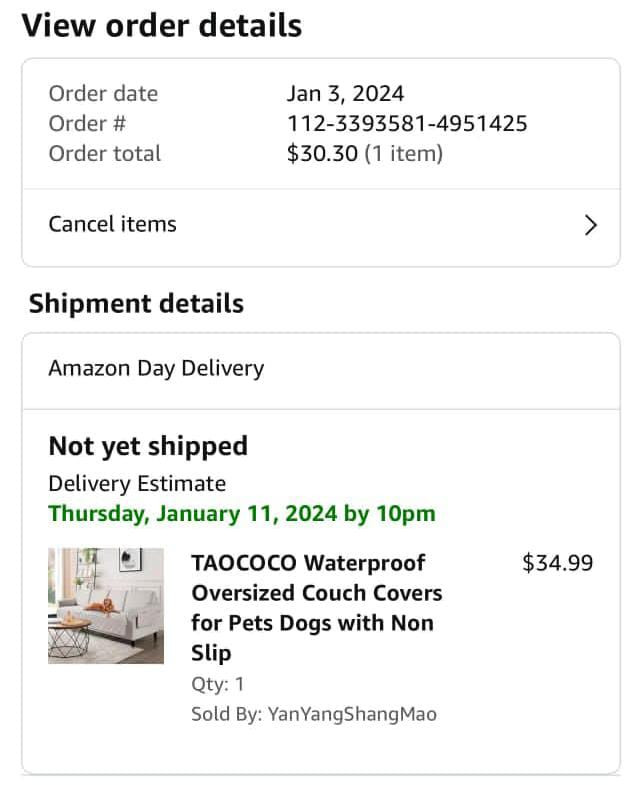Click the $34.99 item price
The image size is (642, 785).
pos(557,563)
